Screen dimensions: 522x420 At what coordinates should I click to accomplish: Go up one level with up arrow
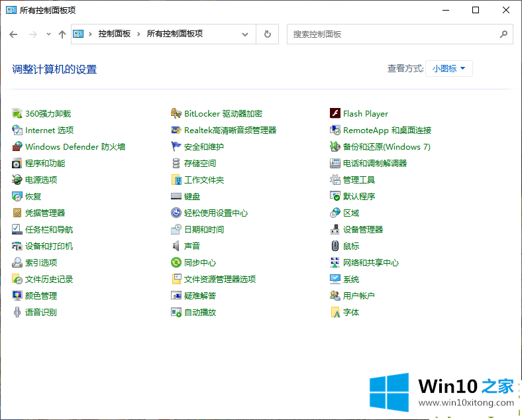pos(62,34)
